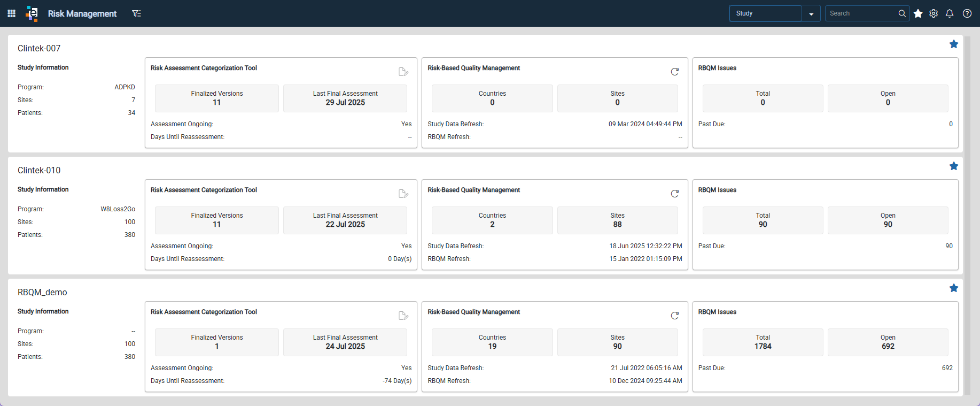Viewport: 980px width, 406px height.
Task: Unfavorite the Clintek-007 study star
Action: click(x=954, y=44)
